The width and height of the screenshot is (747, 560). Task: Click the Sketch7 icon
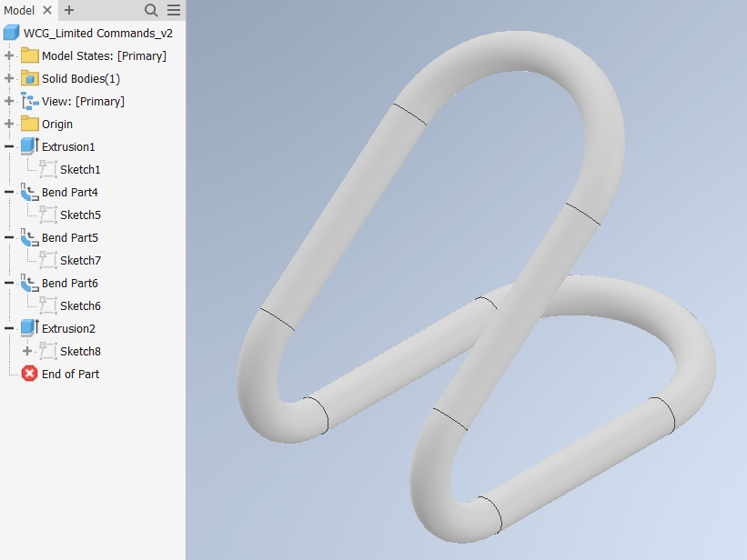pos(48,260)
